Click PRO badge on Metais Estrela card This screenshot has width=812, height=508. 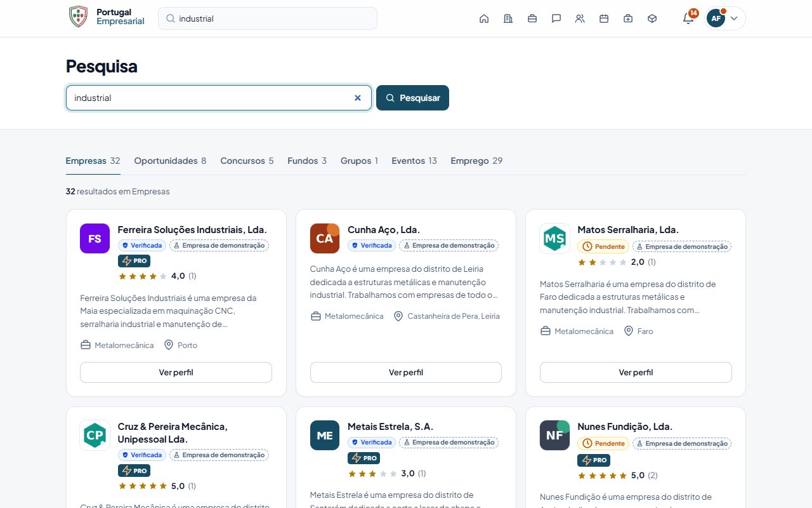pyautogui.click(x=363, y=458)
